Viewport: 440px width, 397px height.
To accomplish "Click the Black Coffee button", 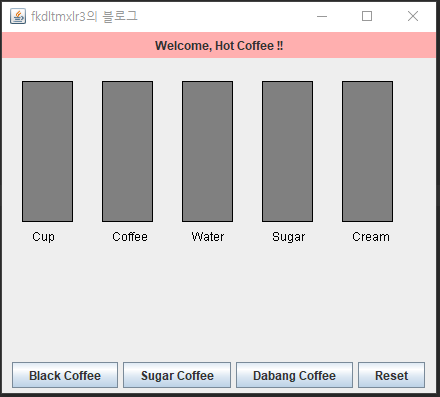I will [65, 375].
